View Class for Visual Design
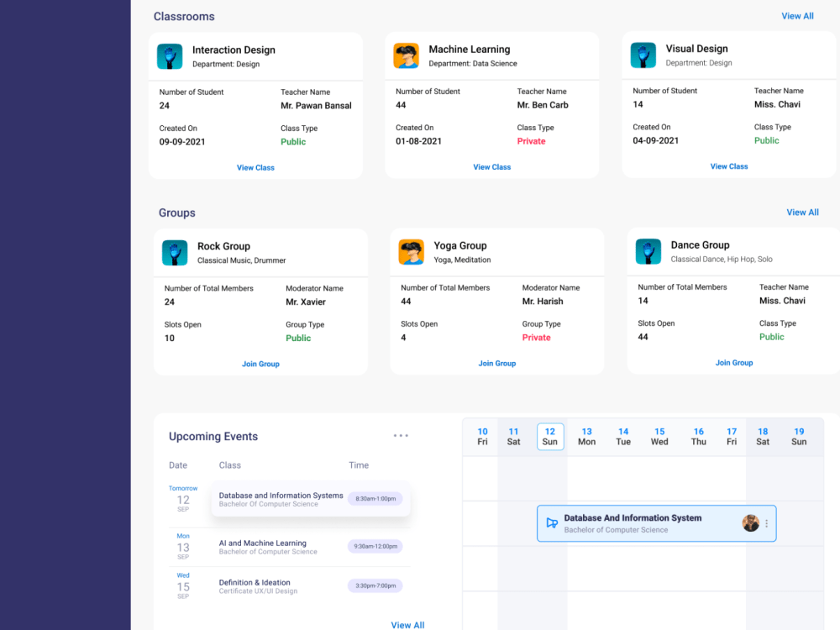 (729, 166)
